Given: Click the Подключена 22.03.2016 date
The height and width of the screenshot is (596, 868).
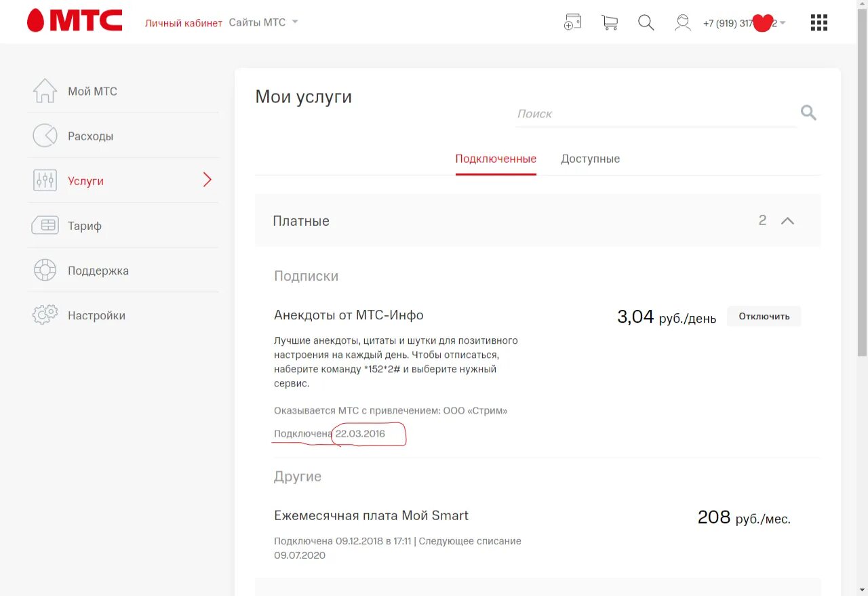Looking at the screenshot, I should pyautogui.click(x=330, y=433).
